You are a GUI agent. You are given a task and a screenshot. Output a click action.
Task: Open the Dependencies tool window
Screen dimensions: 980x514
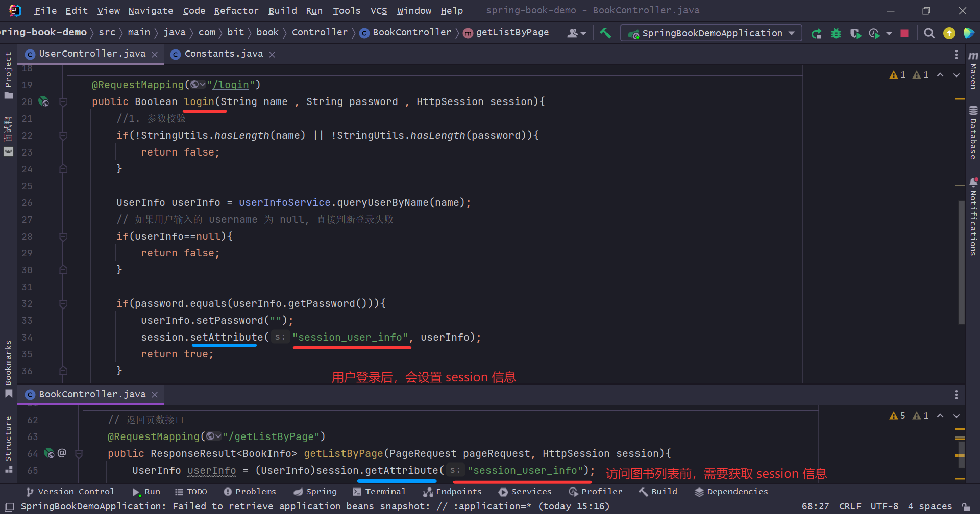[x=731, y=492]
